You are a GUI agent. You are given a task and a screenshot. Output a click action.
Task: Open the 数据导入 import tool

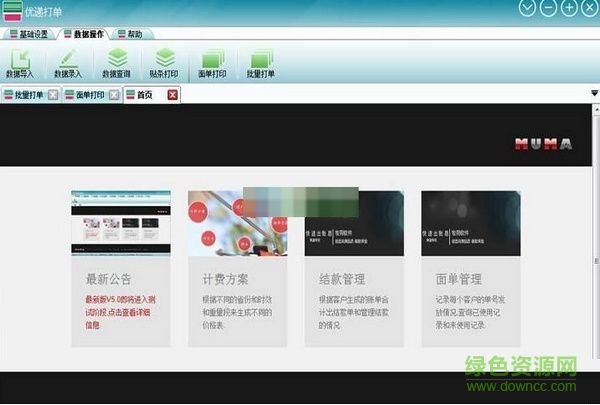tap(20, 64)
